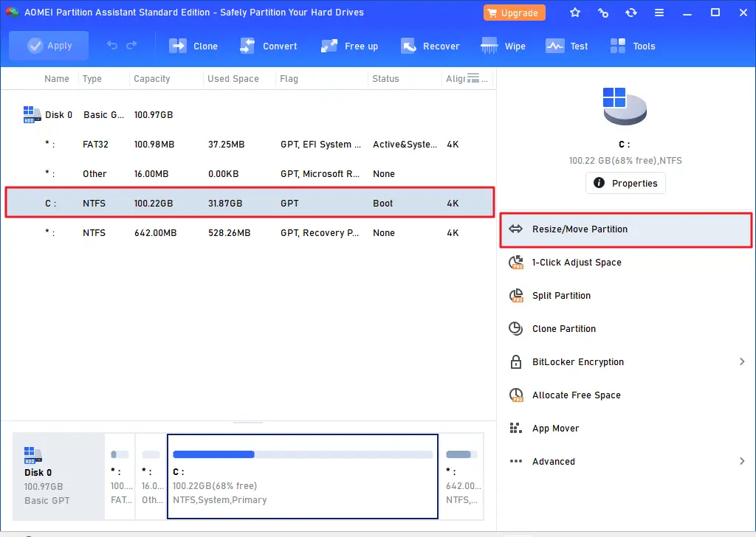This screenshot has width=756, height=537.
Task: Open the hamburger menu in title bar
Action: [659, 13]
